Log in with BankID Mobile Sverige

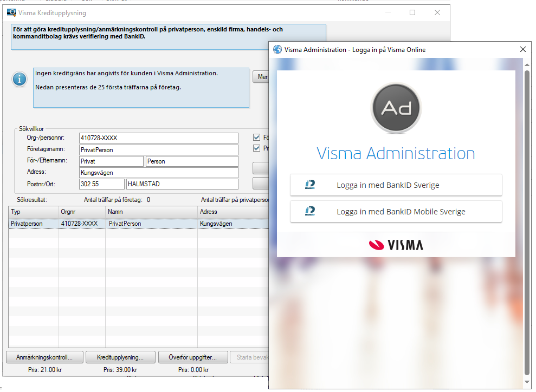[396, 211]
